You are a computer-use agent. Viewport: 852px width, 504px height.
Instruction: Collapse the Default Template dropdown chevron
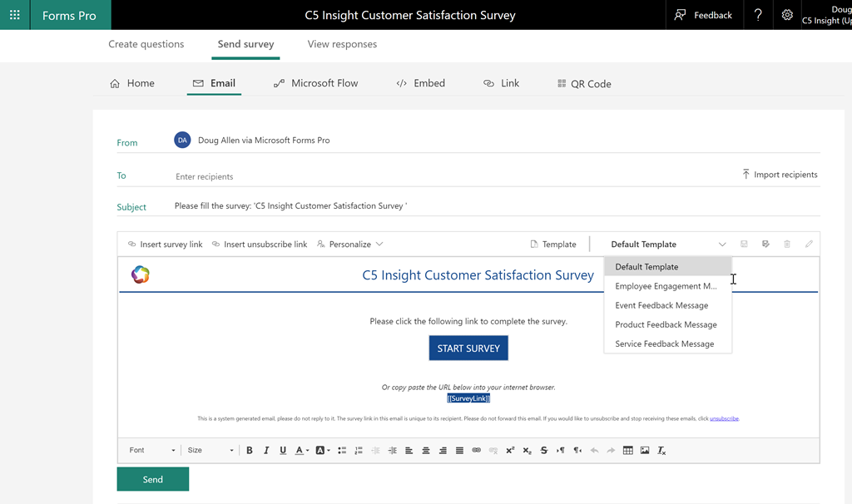click(x=722, y=245)
